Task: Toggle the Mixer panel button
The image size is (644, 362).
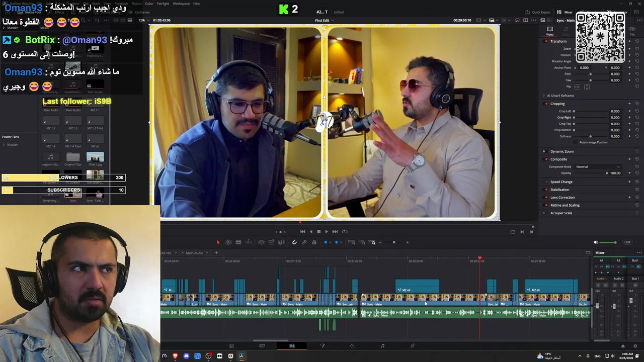Action: pyautogui.click(x=565, y=12)
